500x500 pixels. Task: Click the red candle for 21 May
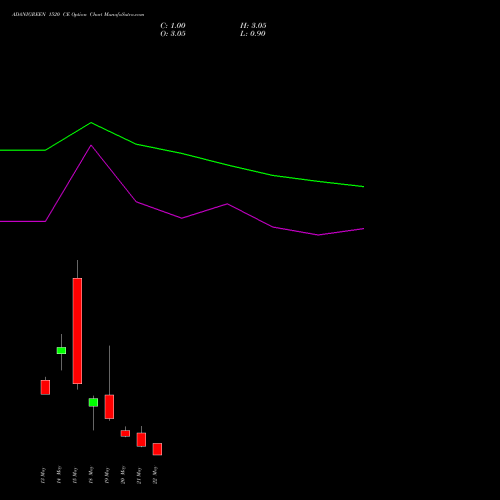pos(141,440)
